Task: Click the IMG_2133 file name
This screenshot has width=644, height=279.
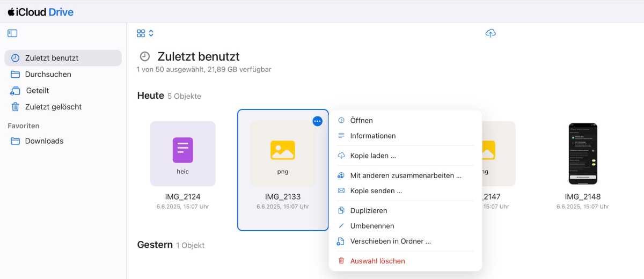Action: point(283,197)
